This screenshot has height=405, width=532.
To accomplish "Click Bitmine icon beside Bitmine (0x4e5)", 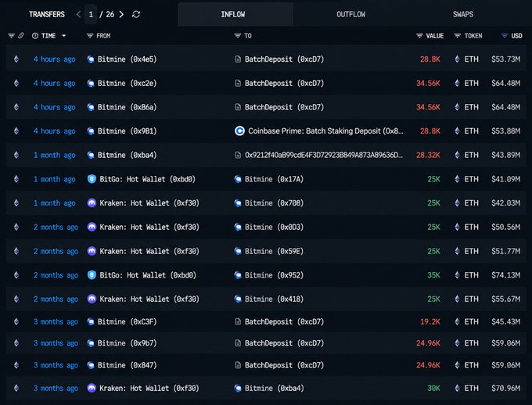I will click(x=91, y=59).
